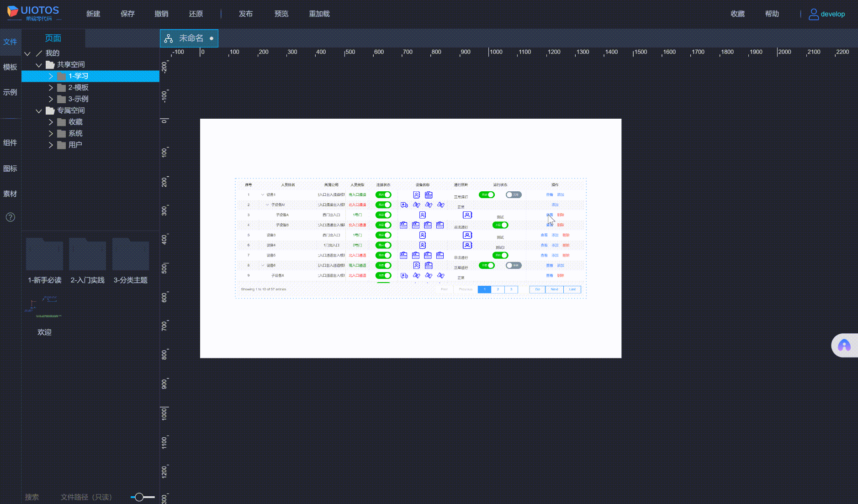Collapse the 专属空间 tree node

[x=39, y=111]
